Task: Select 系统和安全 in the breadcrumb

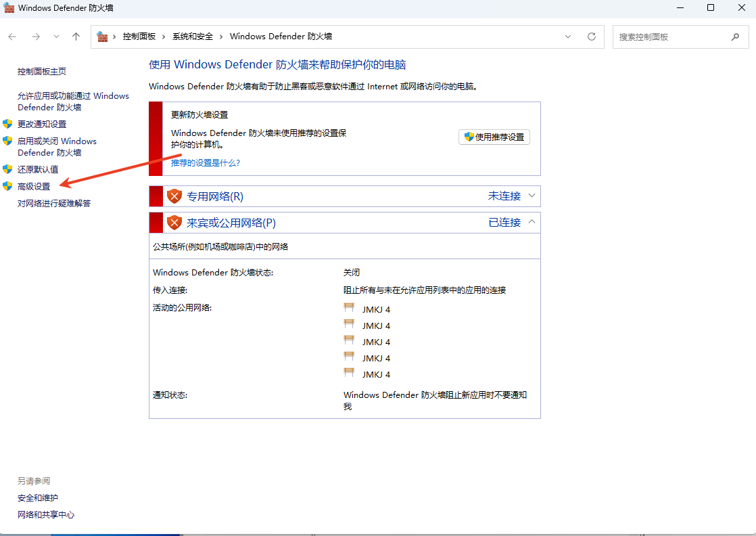Action: (192, 37)
